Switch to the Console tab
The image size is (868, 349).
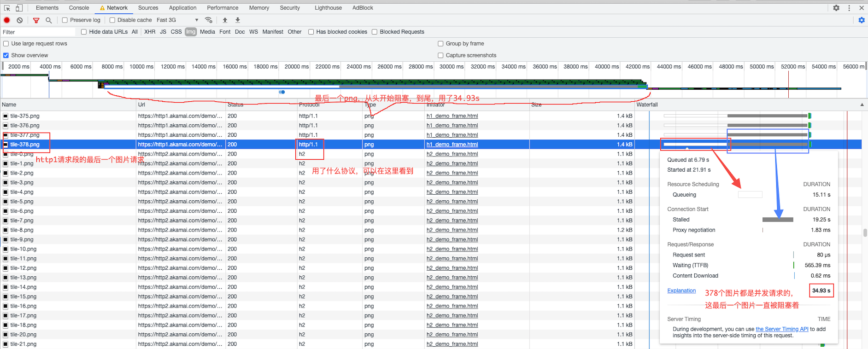(79, 8)
